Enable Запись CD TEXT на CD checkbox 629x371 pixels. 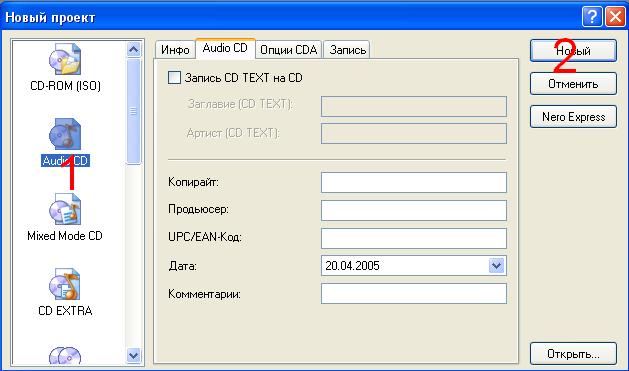click(x=174, y=77)
